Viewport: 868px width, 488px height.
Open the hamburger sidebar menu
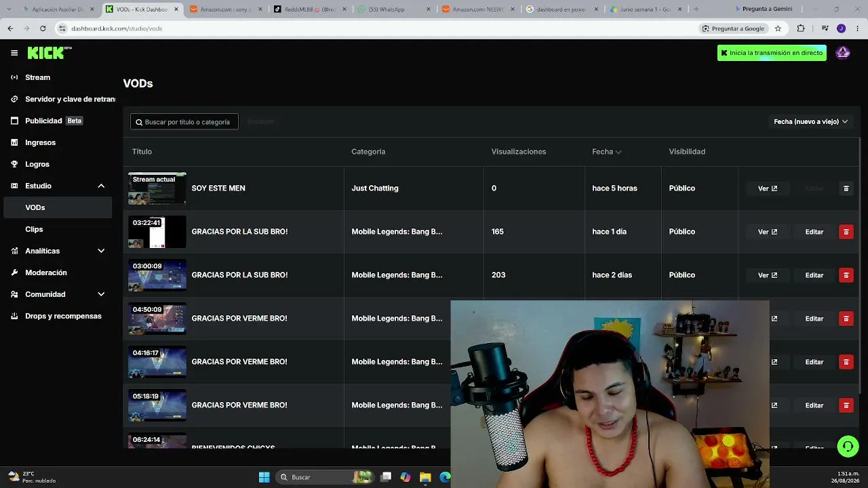point(14,53)
